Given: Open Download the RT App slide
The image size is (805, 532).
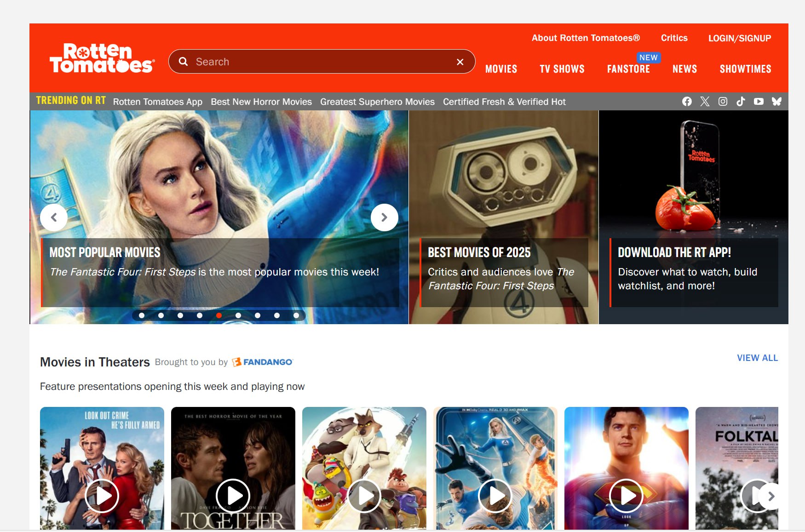Looking at the screenshot, I should pyautogui.click(x=694, y=272).
